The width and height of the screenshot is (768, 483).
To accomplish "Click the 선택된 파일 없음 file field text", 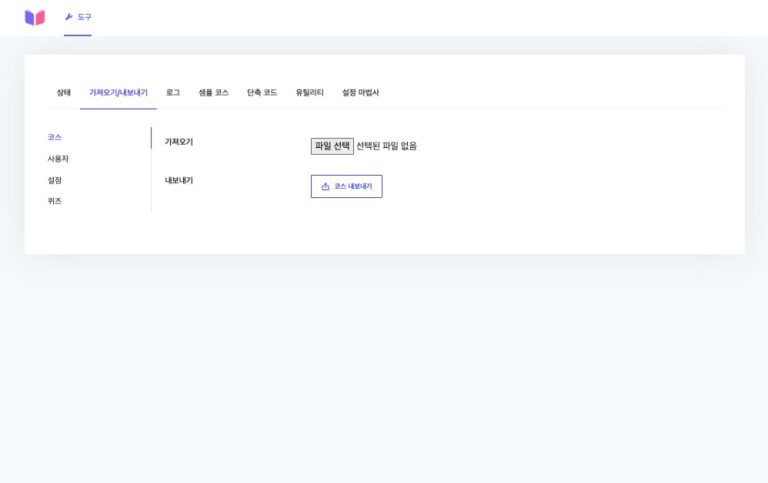I will click(386, 146).
